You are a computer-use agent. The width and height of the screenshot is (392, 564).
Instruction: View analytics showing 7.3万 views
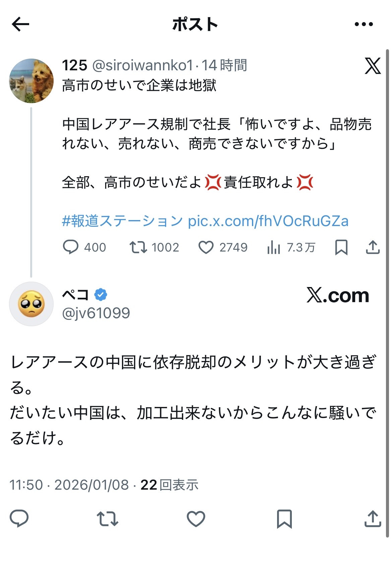(x=291, y=247)
